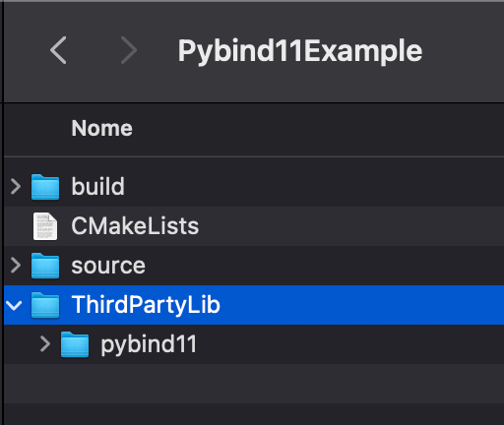Expand the source folder disclosure arrow

click(16, 266)
